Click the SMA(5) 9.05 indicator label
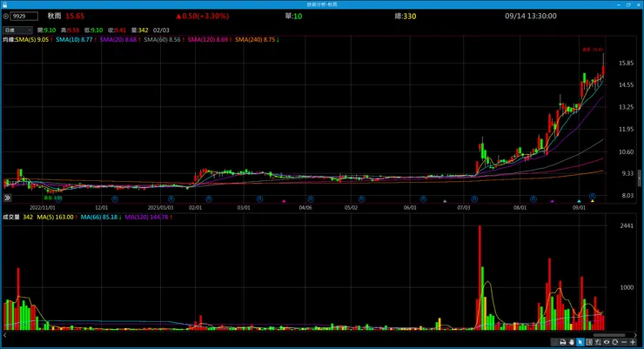 [x=32, y=40]
